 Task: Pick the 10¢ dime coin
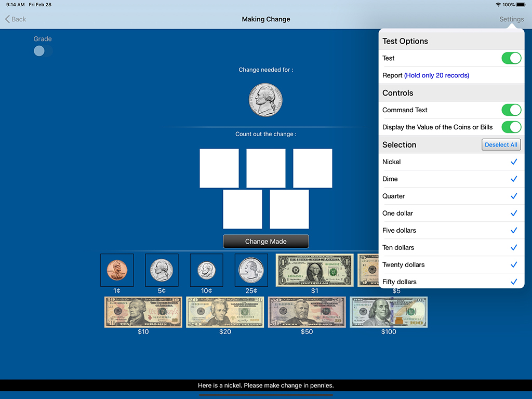coord(206,270)
